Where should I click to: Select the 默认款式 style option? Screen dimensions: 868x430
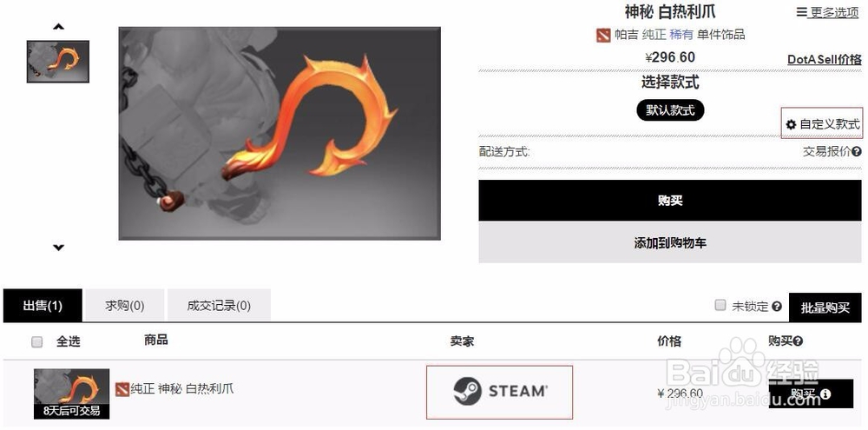point(670,110)
